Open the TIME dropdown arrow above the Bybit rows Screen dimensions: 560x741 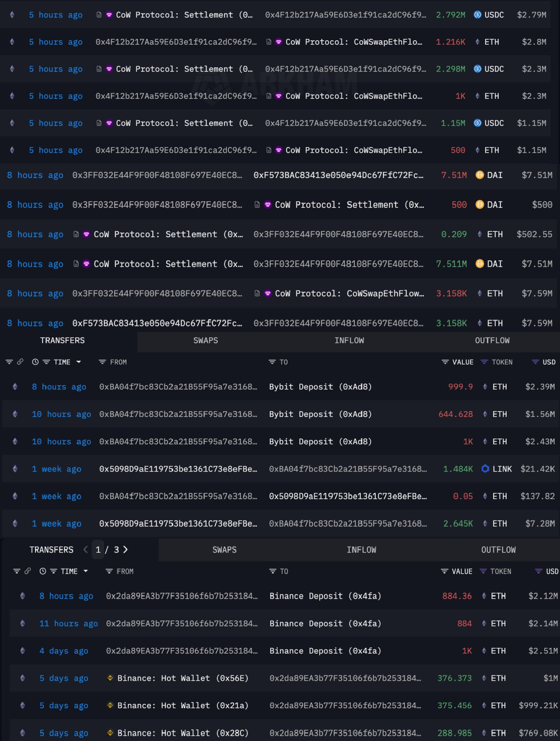click(x=79, y=362)
